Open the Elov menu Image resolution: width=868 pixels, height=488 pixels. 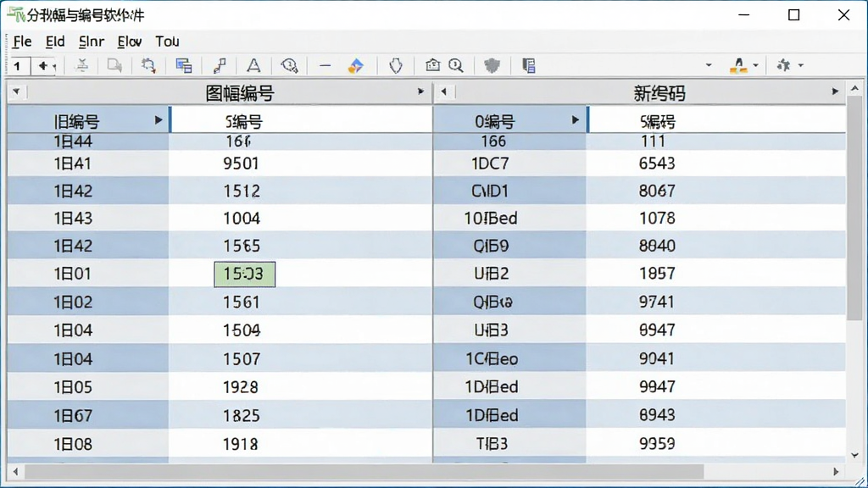130,42
